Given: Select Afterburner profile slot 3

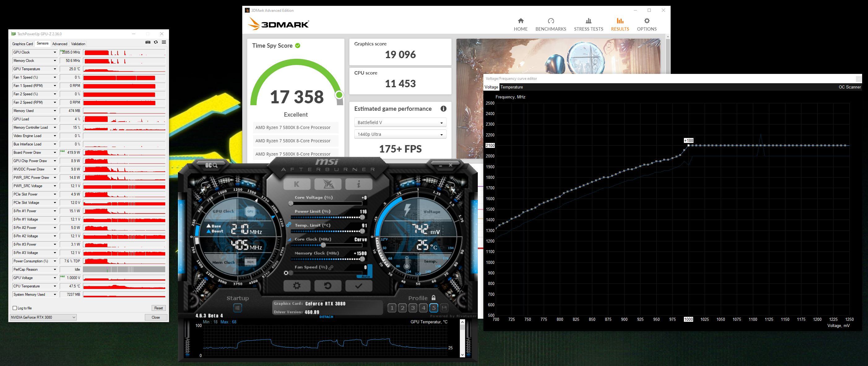Looking at the screenshot, I should [413, 308].
